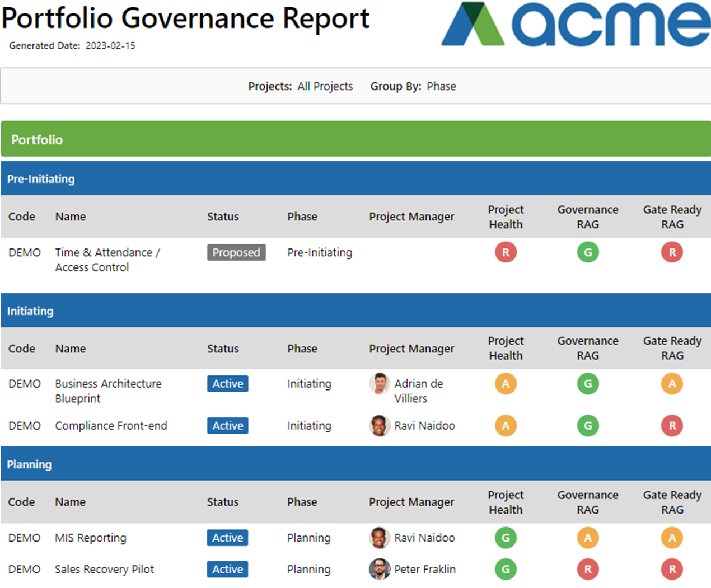Click red Gate Ready icon for Compliance Front-end
The width and height of the screenshot is (711, 588).
click(672, 426)
